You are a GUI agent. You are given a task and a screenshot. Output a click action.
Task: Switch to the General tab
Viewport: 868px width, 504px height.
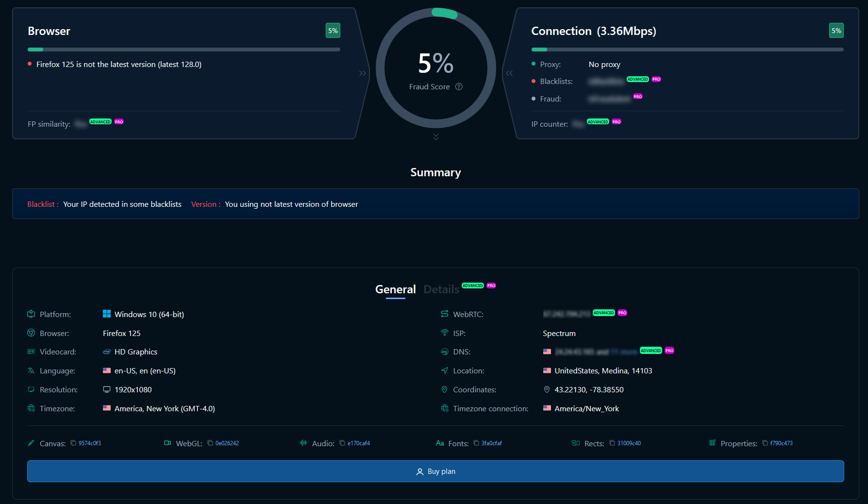(395, 289)
